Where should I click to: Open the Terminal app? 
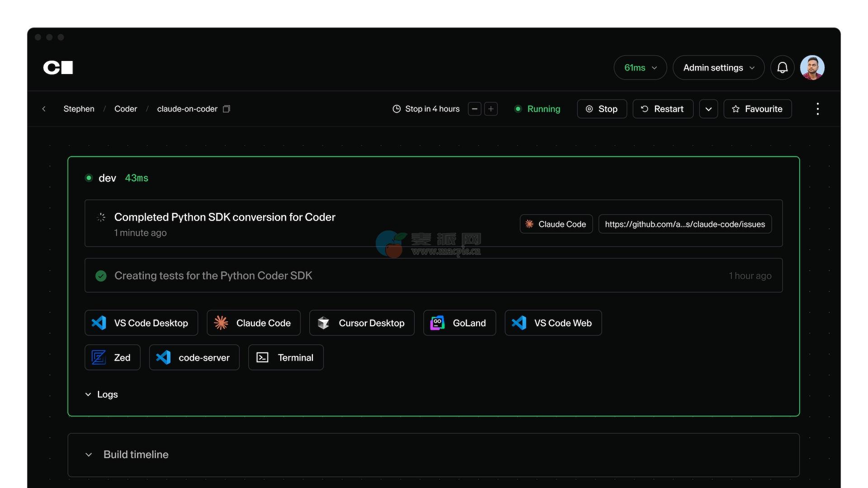286,357
